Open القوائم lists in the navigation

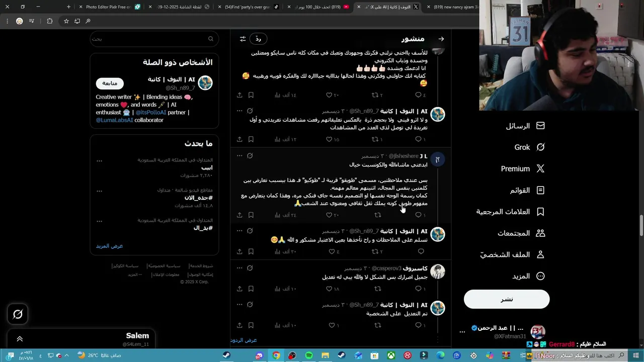tap(527, 191)
